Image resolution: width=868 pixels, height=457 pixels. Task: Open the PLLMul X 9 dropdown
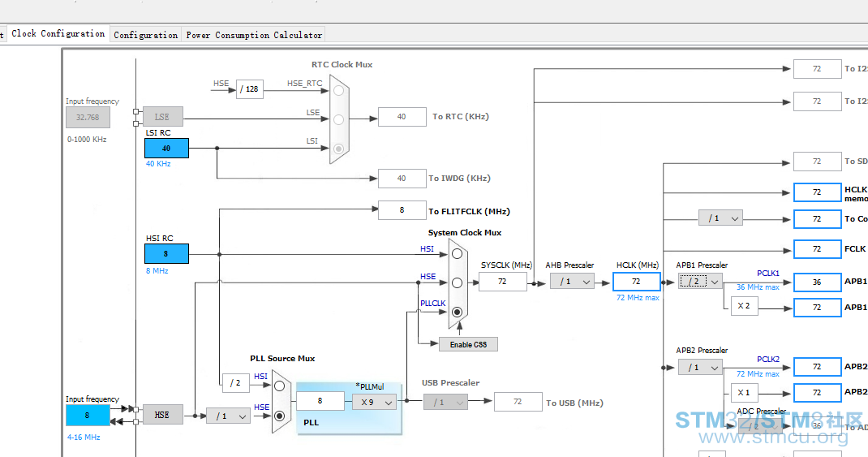coord(374,402)
